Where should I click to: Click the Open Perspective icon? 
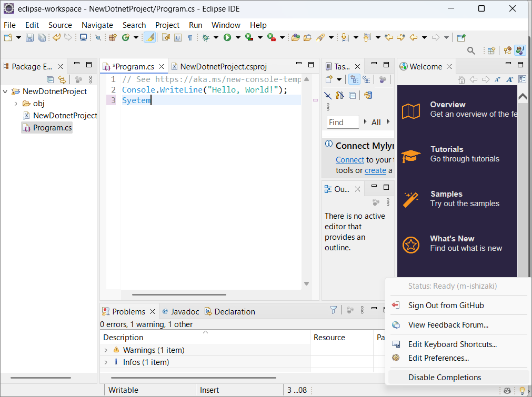[491, 50]
